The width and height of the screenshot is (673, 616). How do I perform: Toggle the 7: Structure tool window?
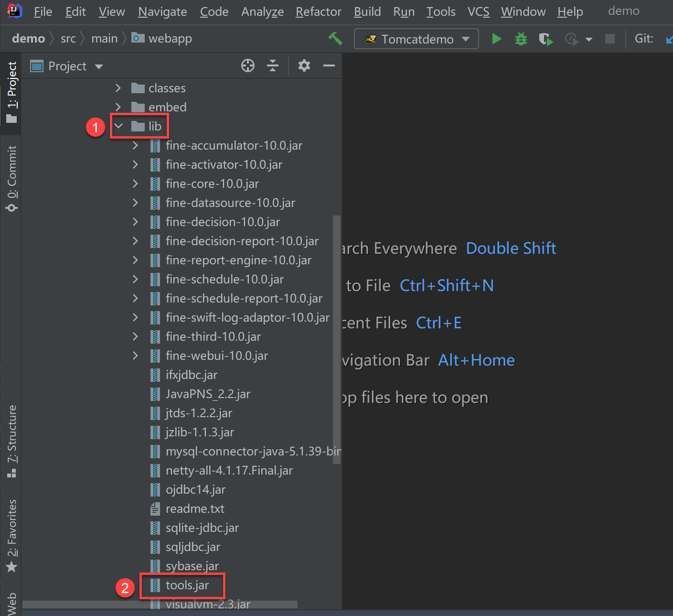click(x=11, y=441)
